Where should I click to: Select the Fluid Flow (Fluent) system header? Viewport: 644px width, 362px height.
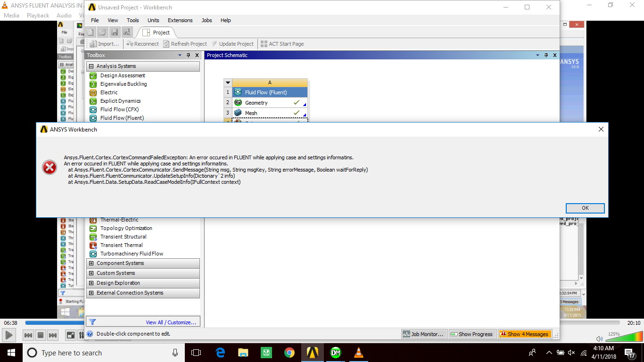(270, 92)
